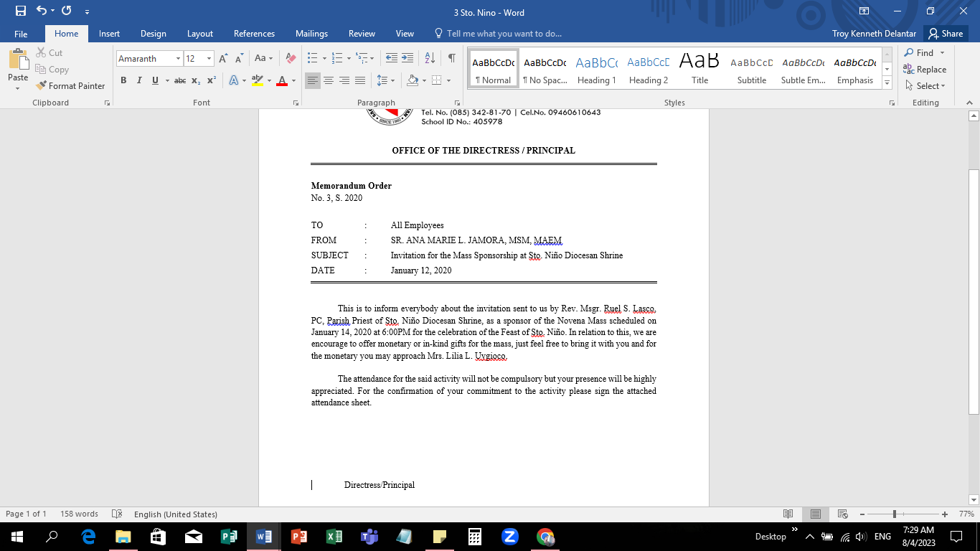This screenshot has height=551, width=980.
Task: Open the Mailings tab
Action: tap(311, 34)
